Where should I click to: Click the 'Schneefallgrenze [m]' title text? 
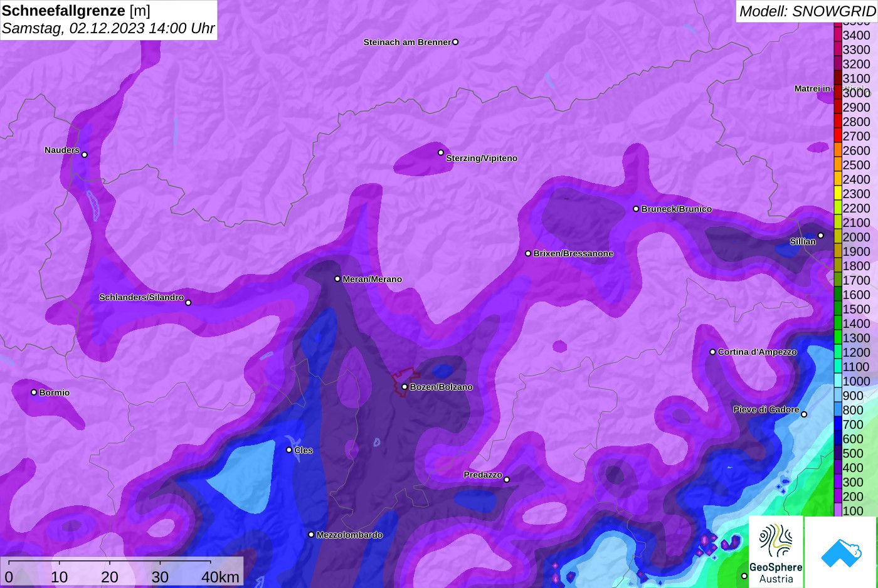tap(76, 11)
